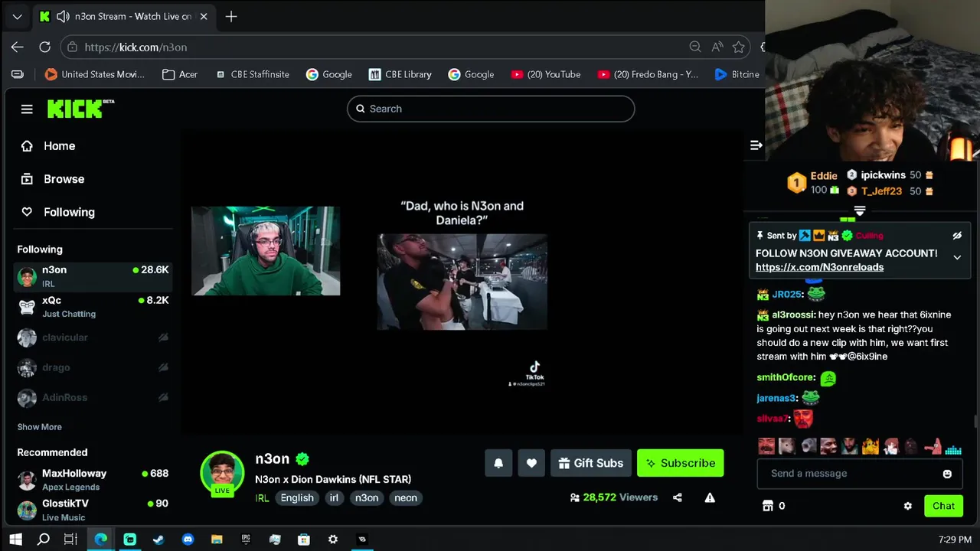Click the KICK logo

click(80, 109)
